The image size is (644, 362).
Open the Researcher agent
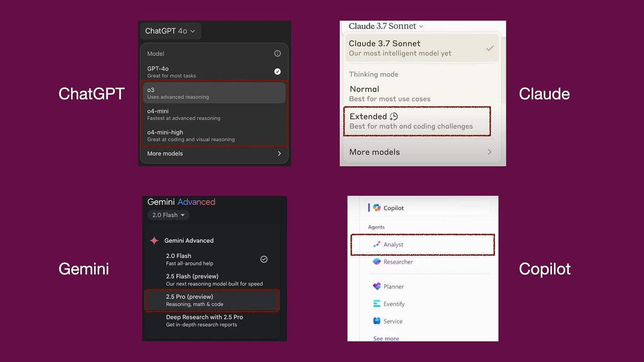398,262
